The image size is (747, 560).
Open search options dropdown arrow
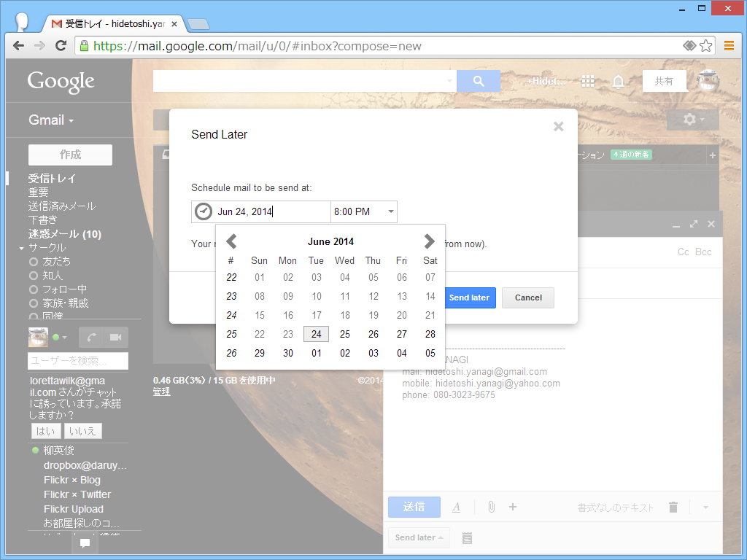tap(449, 81)
